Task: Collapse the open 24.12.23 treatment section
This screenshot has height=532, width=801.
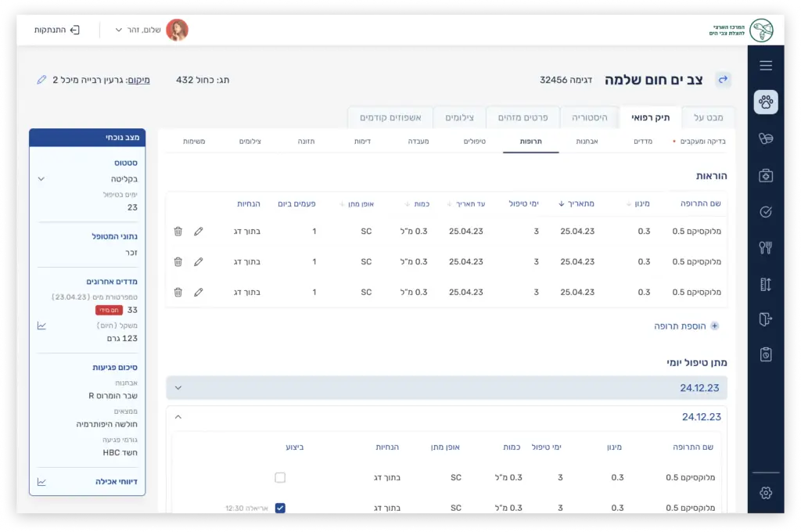Action: tap(178, 417)
